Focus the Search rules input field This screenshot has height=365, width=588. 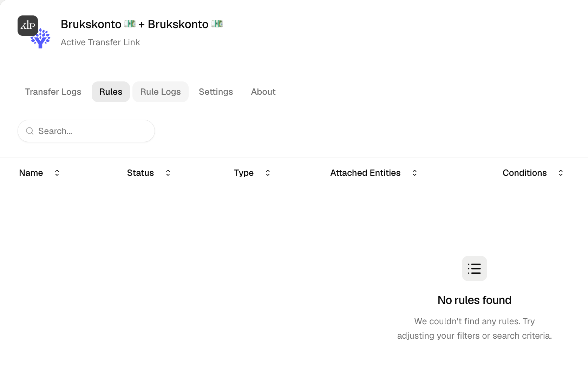86,131
